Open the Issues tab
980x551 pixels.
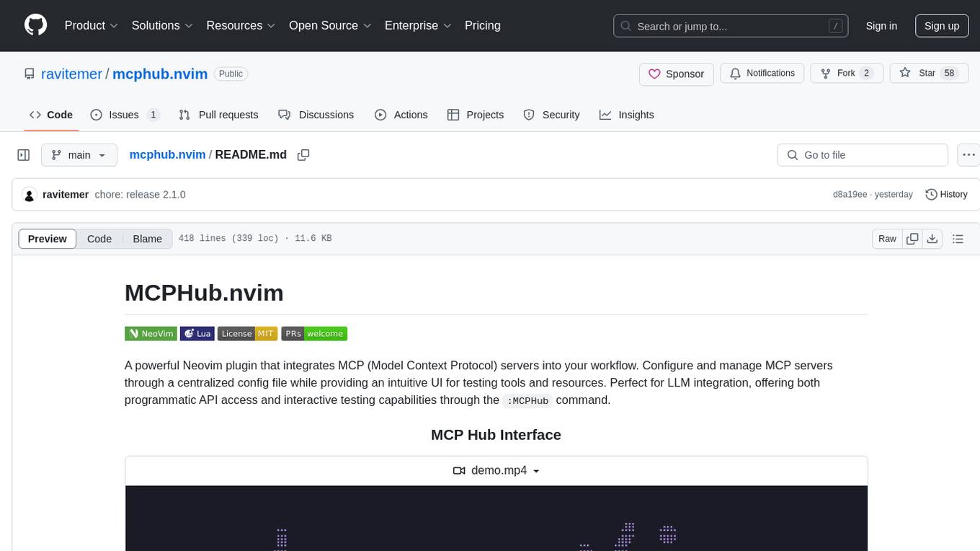125,115
